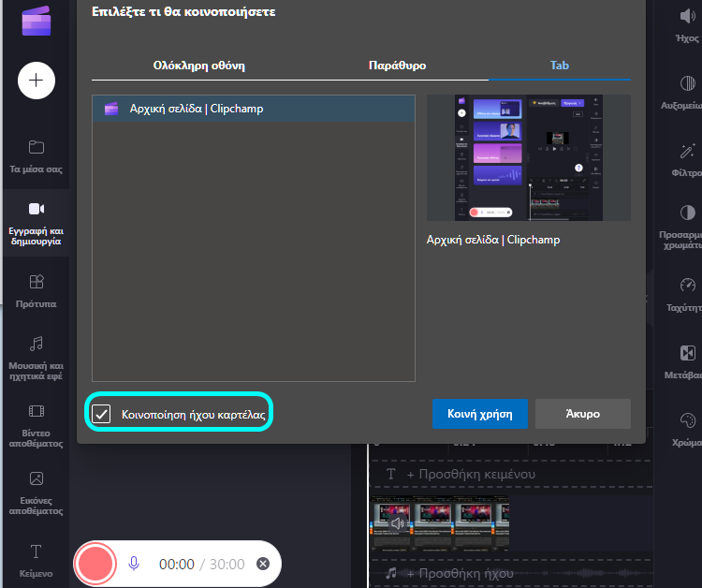The height and width of the screenshot is (588, 702).
Task: Switch to Ολόκληρη οθόνη tab
Action: (x=198, y=66)
